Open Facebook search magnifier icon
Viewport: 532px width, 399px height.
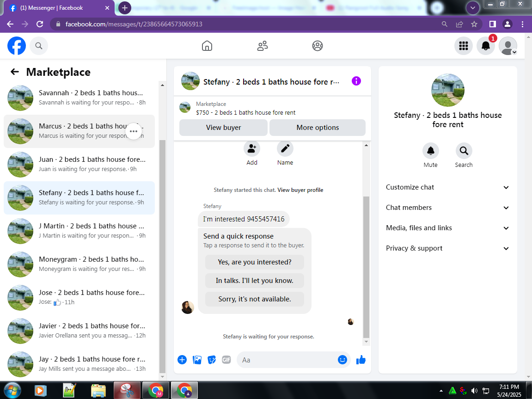tap(39, 46)
